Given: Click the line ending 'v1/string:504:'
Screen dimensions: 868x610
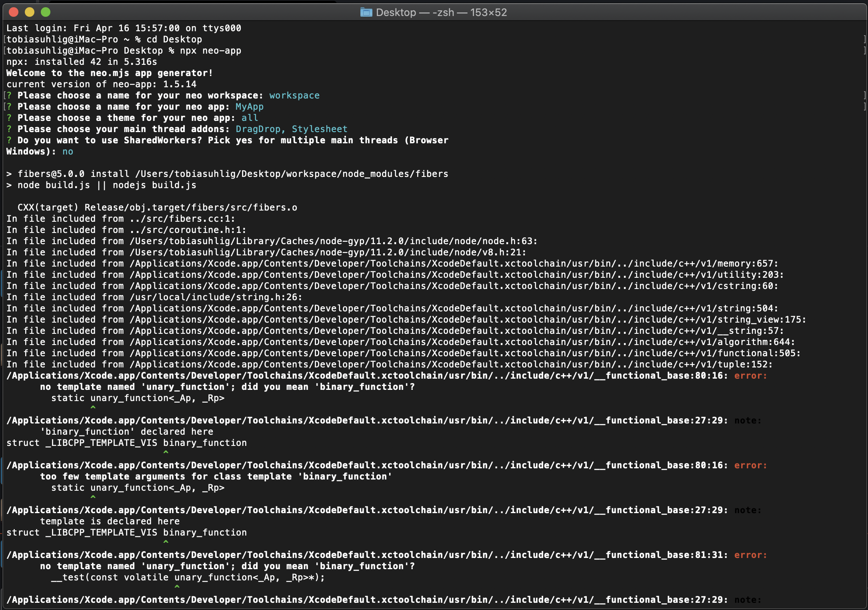Looking at the screenshot, I should coord(392,308).
